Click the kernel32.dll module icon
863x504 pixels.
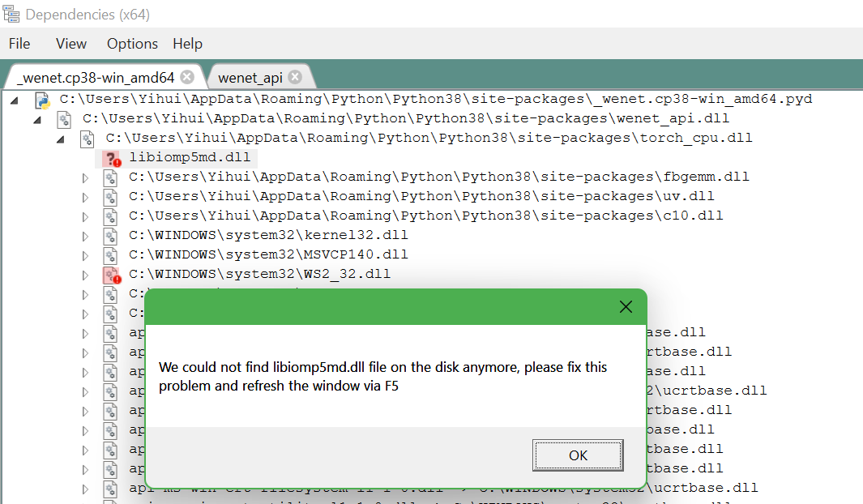(x=109, y=236)
